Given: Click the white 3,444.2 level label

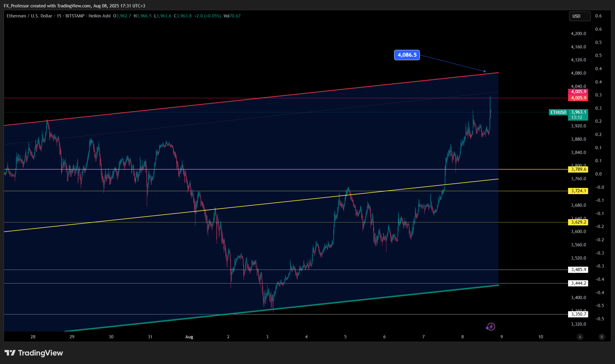Looking at the screenshot, I should click(578, 283).
